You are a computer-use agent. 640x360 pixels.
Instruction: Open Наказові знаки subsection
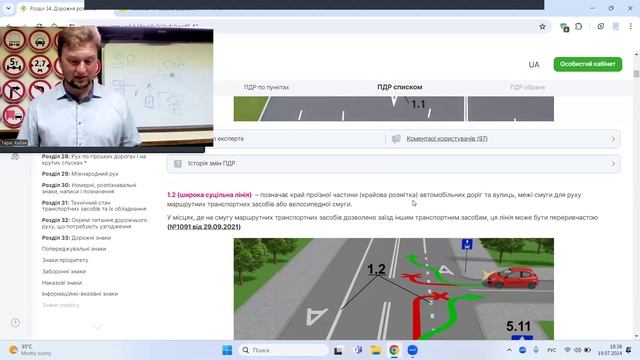62,283
